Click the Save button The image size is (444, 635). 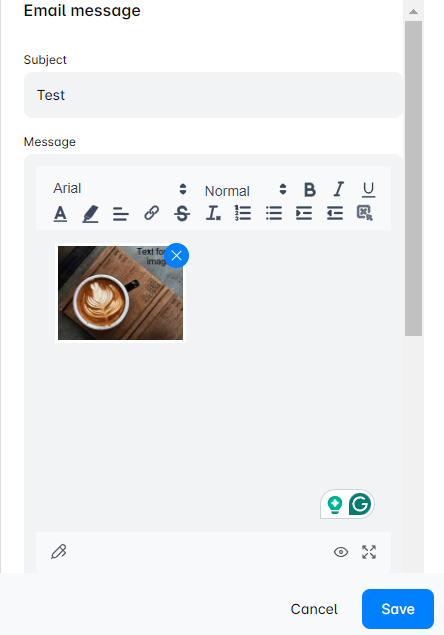(x=398, y=609)
